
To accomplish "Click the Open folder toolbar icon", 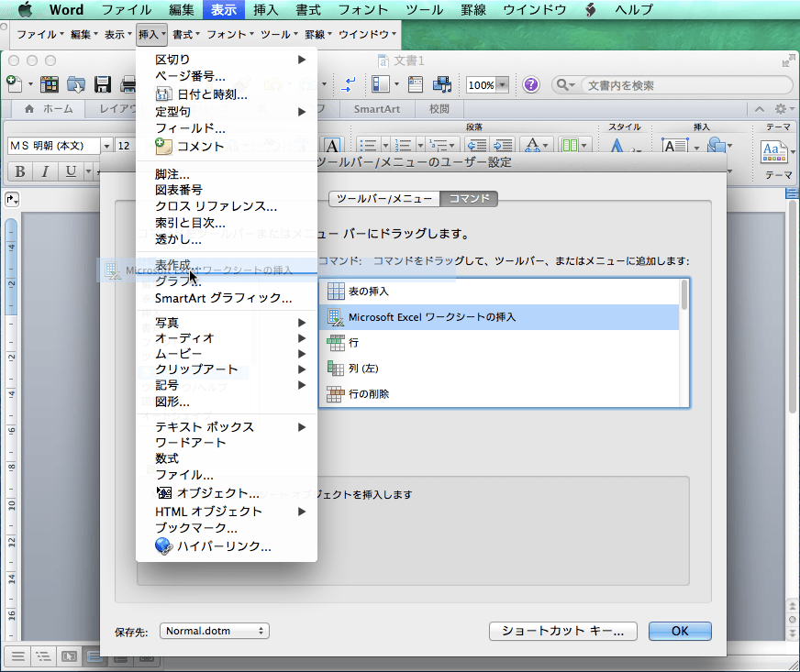I will [76, 84].
